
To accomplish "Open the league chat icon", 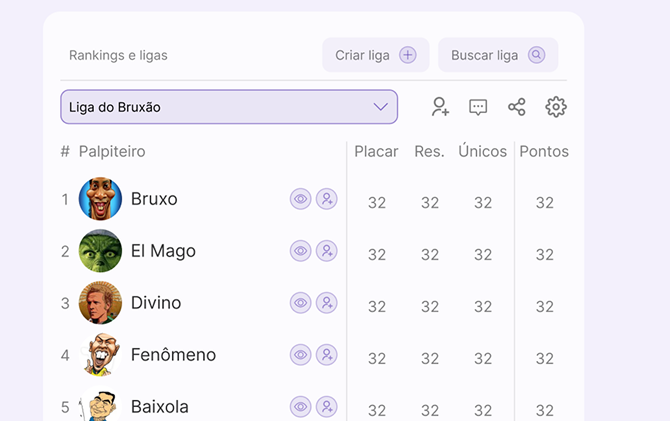I will (x=478, y=107).
